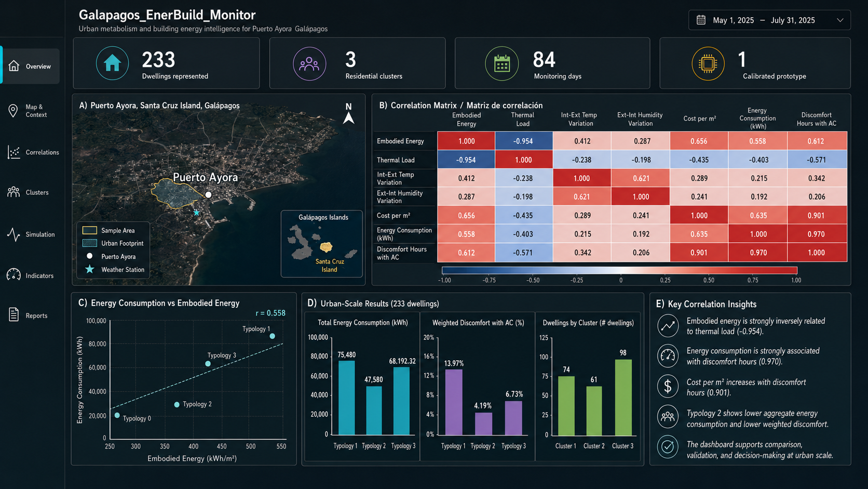The image size is (868, 489).
Task: Click the checkmark icon beside dashboard supports insight
Action: point(668,447)
